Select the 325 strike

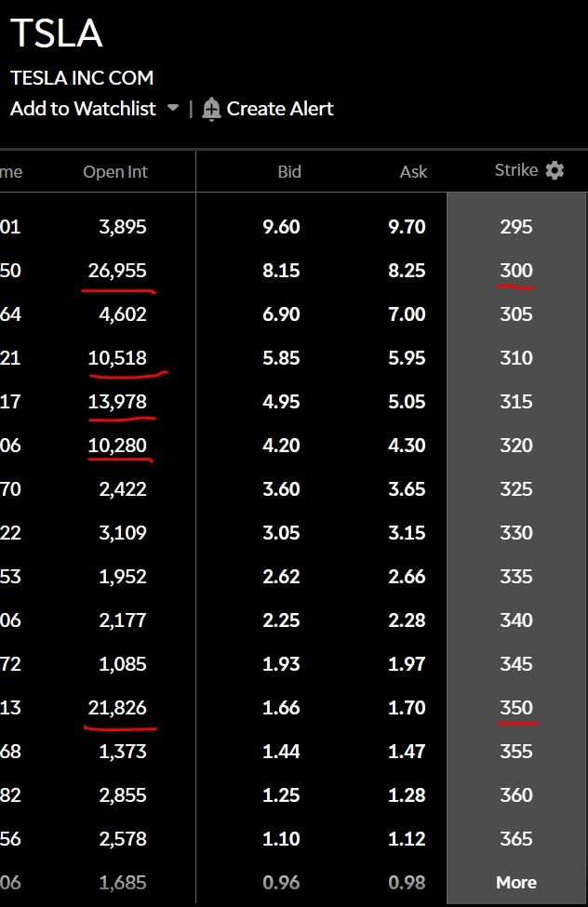[x=516, y=488]
